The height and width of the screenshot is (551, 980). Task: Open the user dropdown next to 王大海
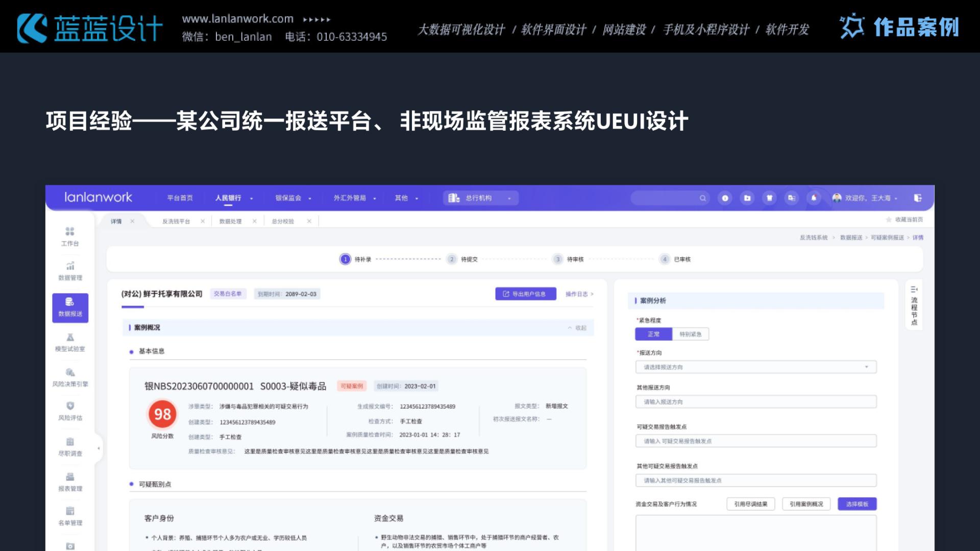(x=896, y=198)
